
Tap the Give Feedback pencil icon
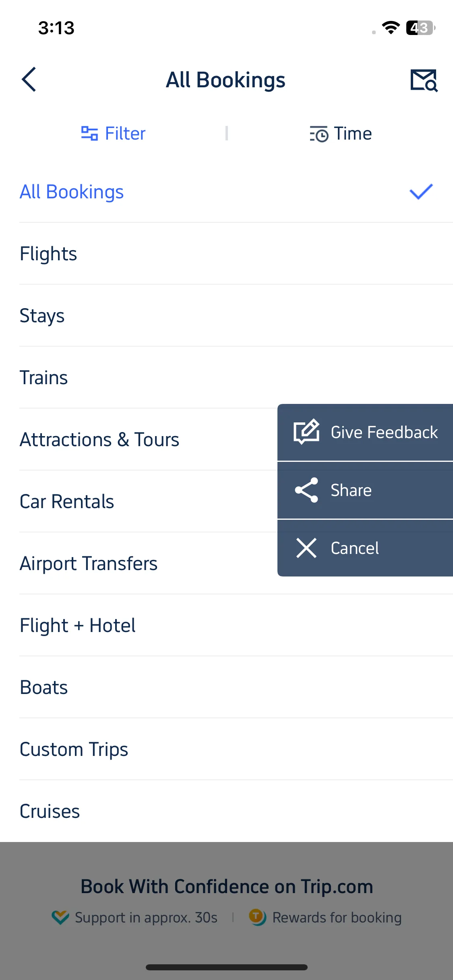306,432
